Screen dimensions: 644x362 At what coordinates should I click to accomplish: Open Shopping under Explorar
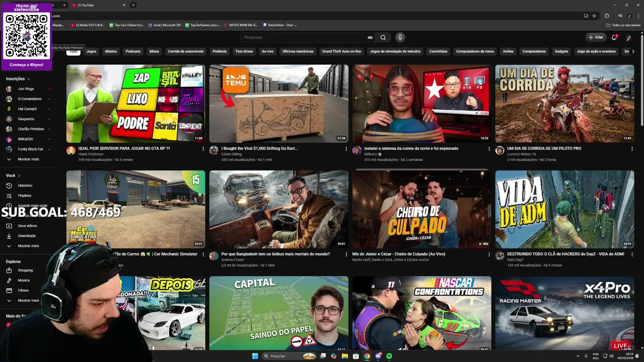pyautogui.click(x=25, y=270)
